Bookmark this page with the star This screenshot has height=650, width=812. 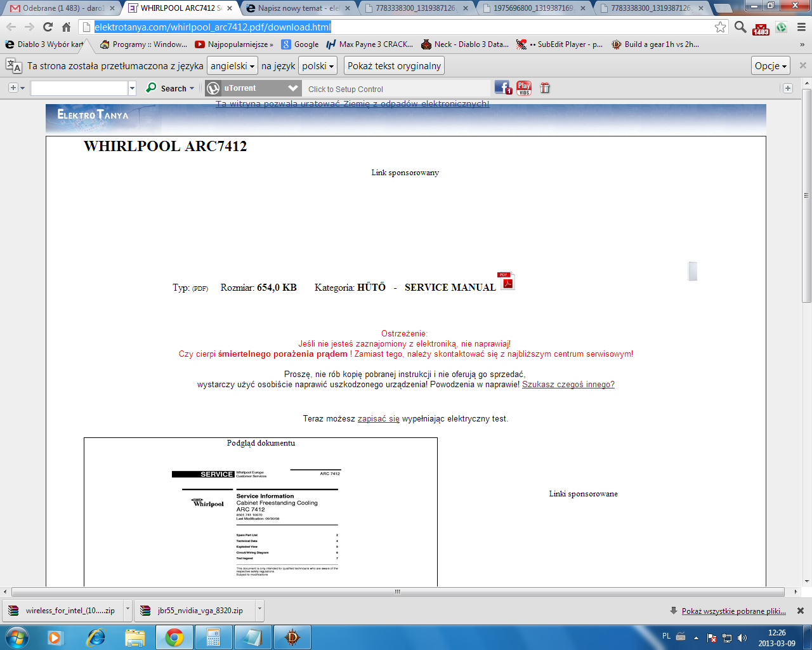[720, 27]
